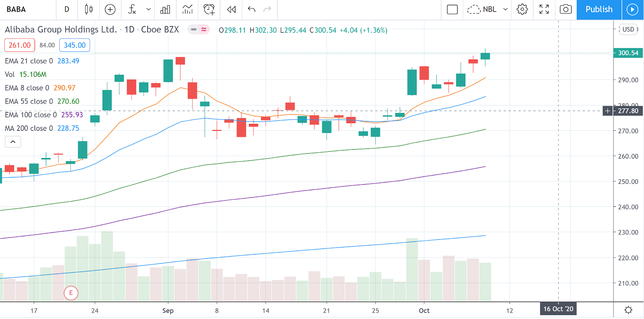Click the 210.00 price scale label
644x319 pixels.
[x=628, y=283]
